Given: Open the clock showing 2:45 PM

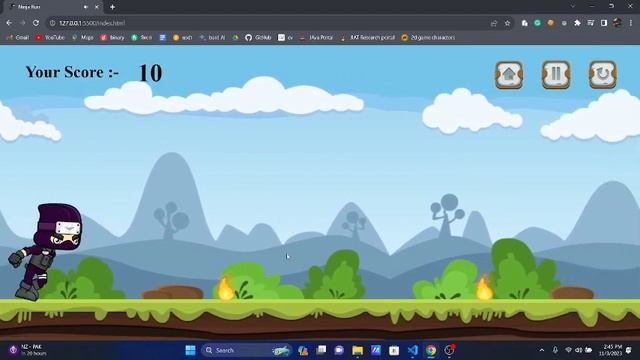Looking at the screenshot, I should pyautogui.click(x=612, y=350).
